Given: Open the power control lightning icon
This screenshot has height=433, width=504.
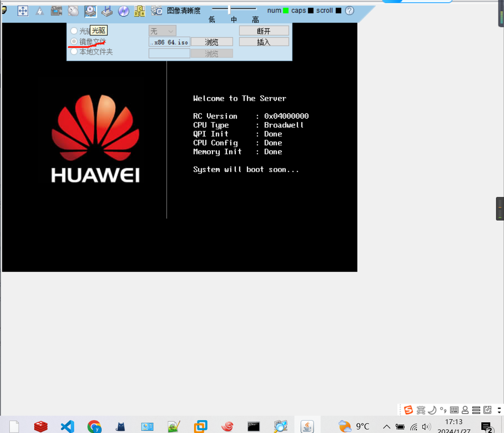Looking at the screenshot, I should 40,11.
